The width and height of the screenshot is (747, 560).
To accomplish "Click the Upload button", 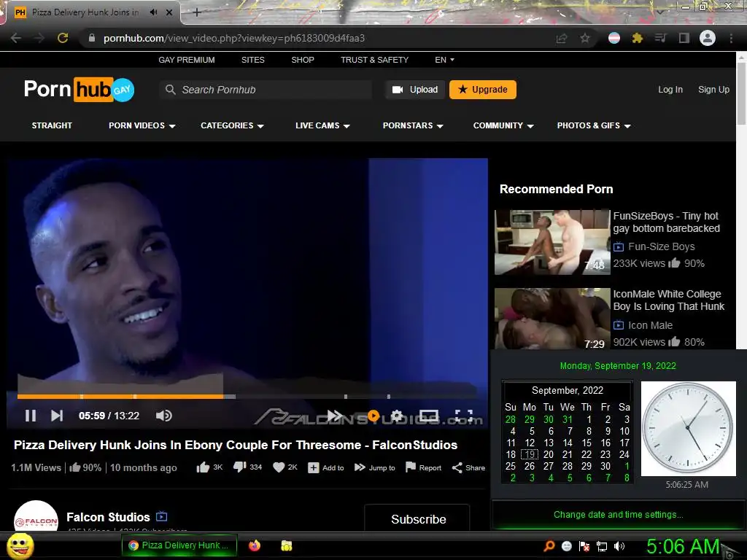I will pyautogui.click(x=415, y=90).
